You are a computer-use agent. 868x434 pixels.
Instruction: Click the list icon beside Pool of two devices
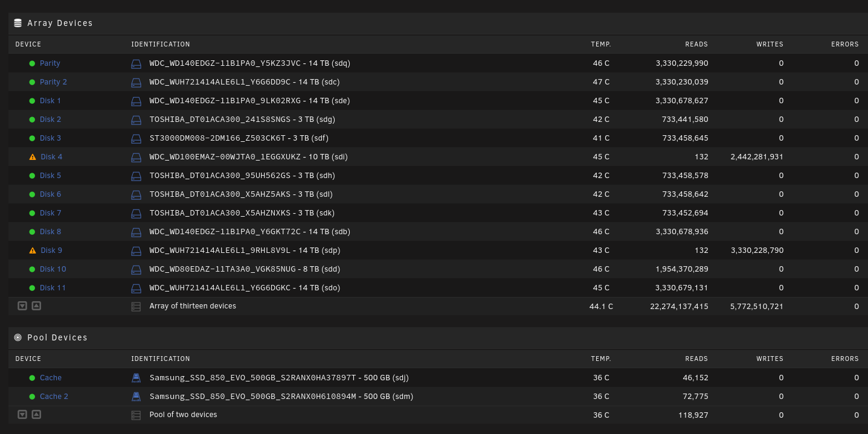point(136,415)
